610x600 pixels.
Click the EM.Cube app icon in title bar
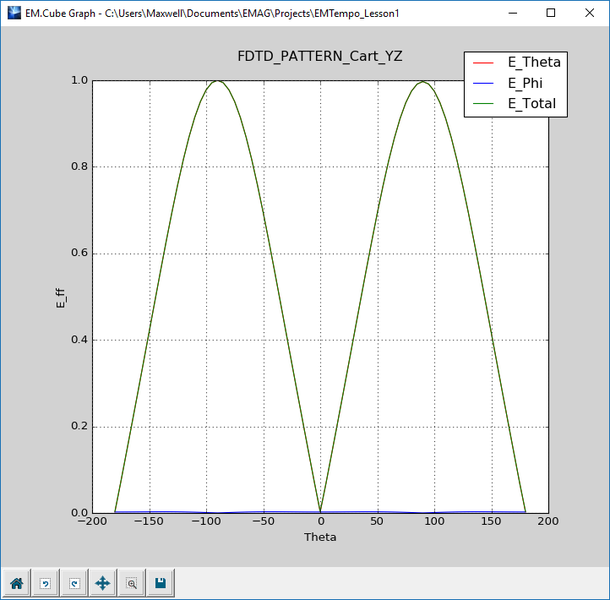tap(13, 13)
